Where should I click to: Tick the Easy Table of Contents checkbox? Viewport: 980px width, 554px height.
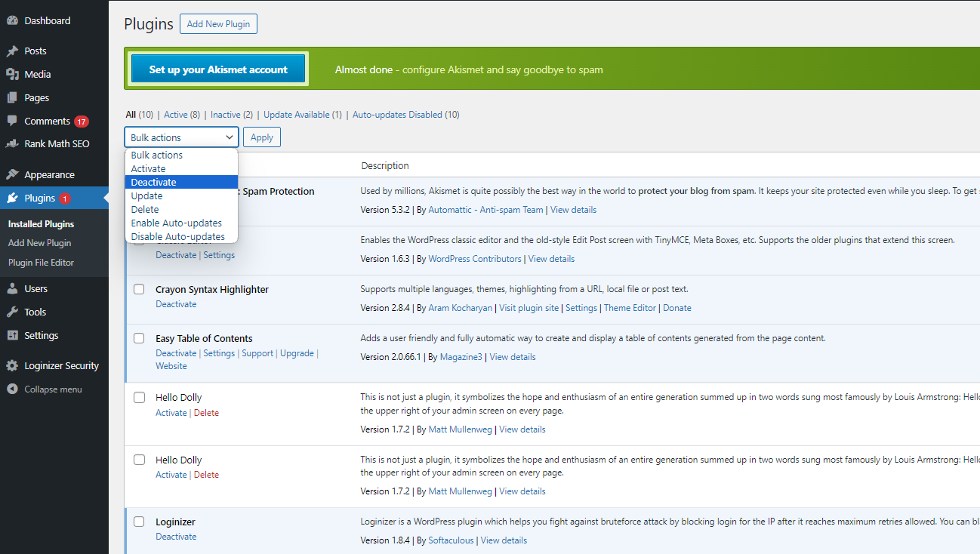coord(139,338)
